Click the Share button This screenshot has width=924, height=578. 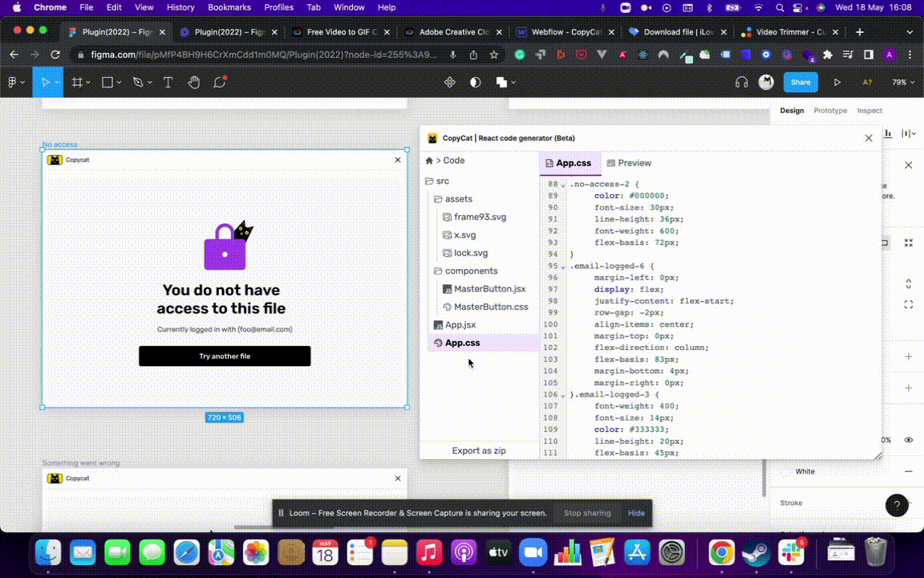[800, 83]
